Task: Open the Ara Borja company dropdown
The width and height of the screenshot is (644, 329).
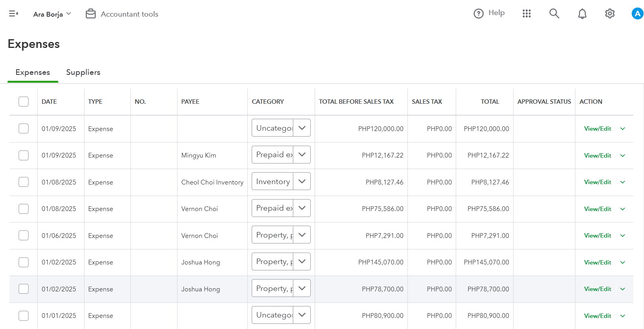Action: click(x=52, y=14)
